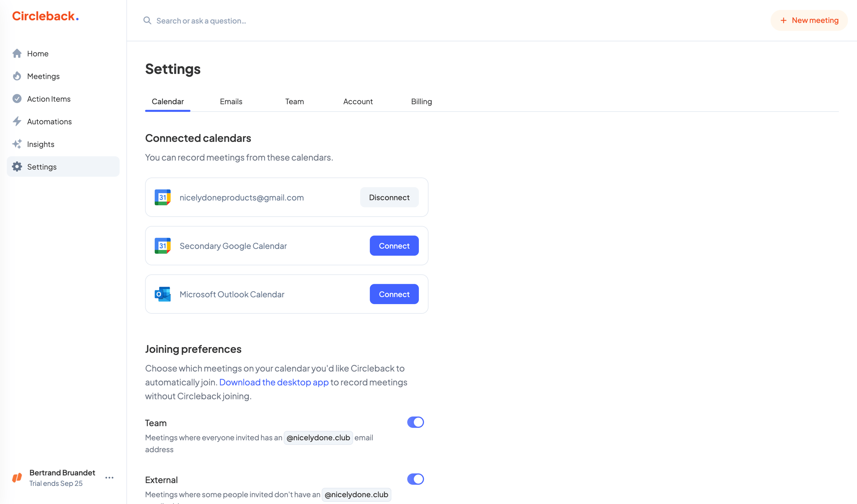The image size is (857, 504).
Task: Click the Joining preferences heading
Action: [x=193, y=349]
